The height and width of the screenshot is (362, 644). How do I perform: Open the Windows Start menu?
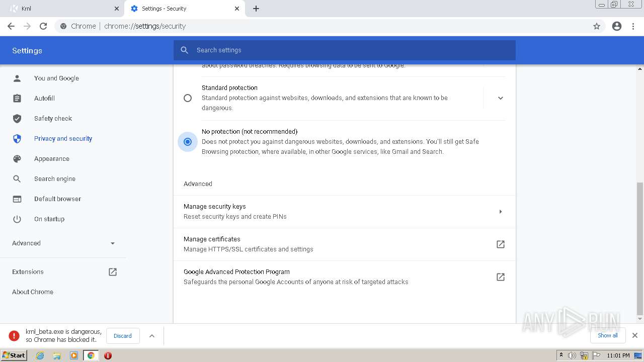(x=14, y=355)
